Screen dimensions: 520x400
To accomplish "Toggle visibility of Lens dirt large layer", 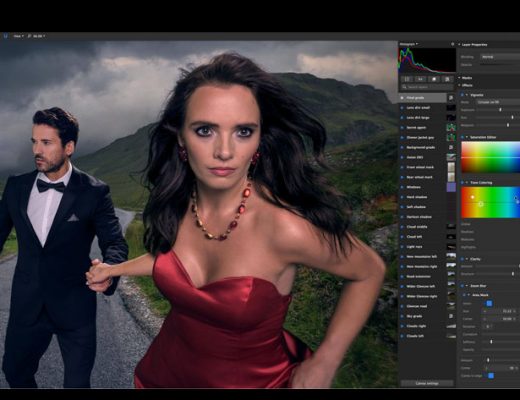I will tap(402, 118).
